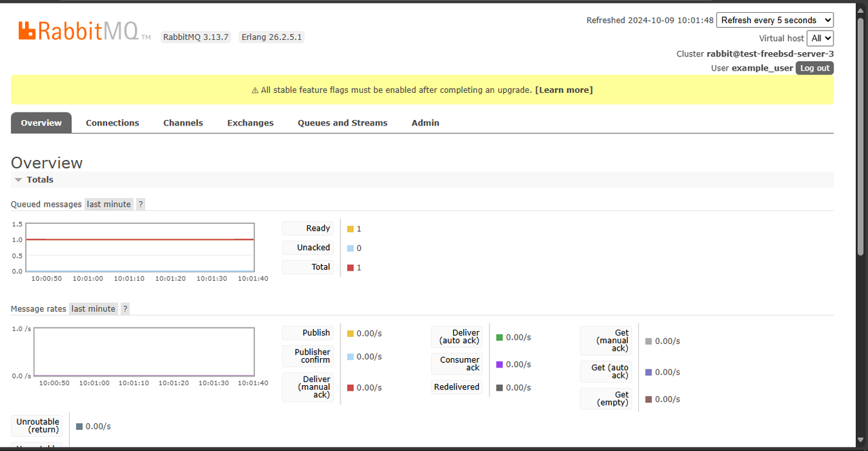The image size is (868, 451).
Task: Open the Overview tab
Action: [x=41, y=123]
